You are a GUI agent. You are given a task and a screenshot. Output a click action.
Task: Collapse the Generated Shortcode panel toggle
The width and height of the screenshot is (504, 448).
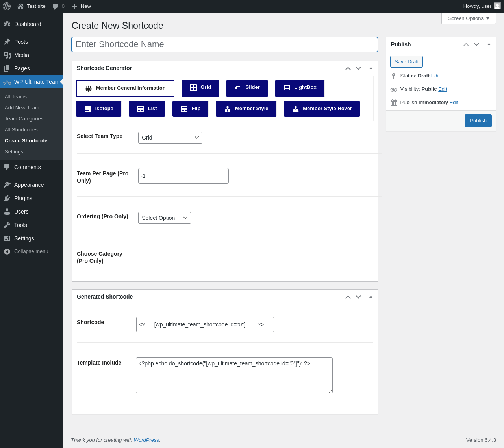tap(371, 297)
